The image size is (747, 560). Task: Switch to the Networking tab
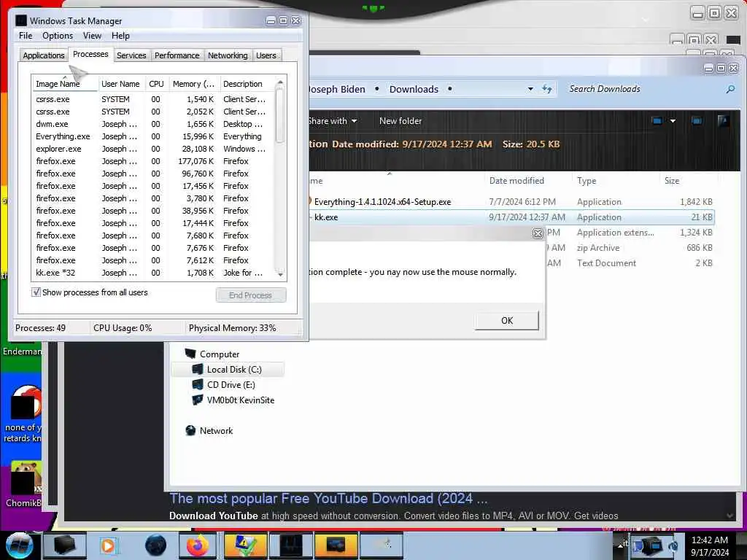click(228, 55)
